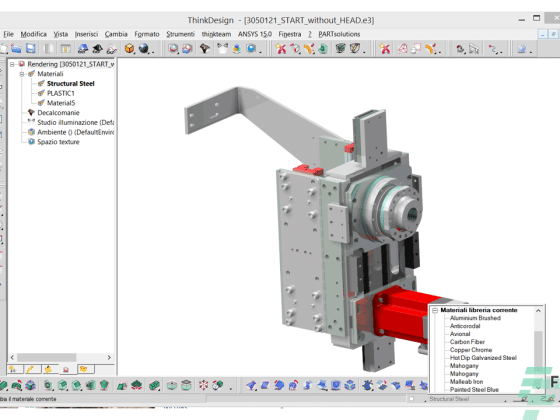Screen dimensions: 560x420
Task: Open the File menu
Action: (9, 34)
